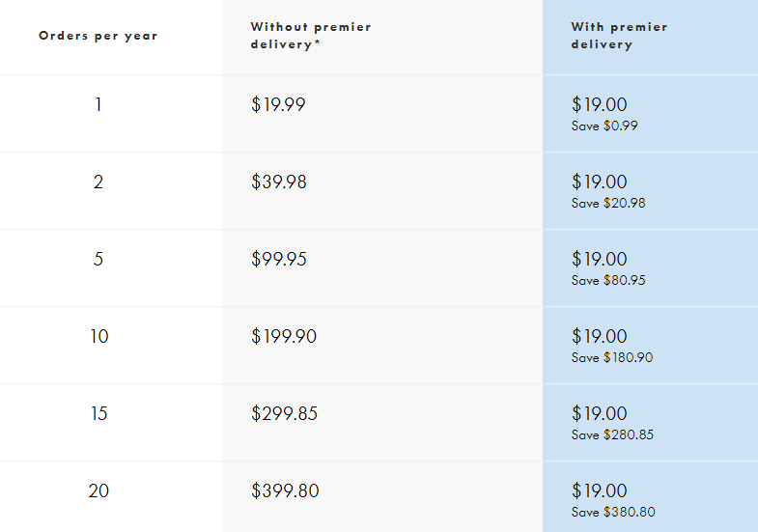Screen dimensions: 758x532
Task: Click 'Save $380.80' text
Action: (x=612, y=512)
